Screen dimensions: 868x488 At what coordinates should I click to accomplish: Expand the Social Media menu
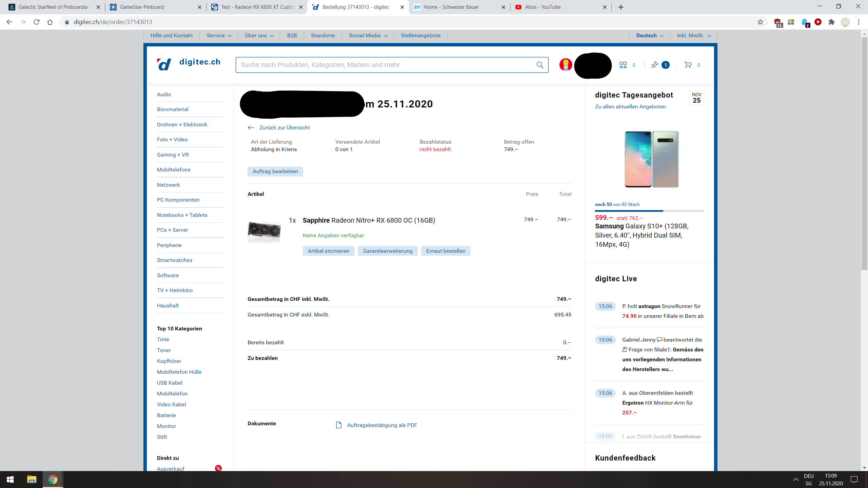click(x=368, y=36)
